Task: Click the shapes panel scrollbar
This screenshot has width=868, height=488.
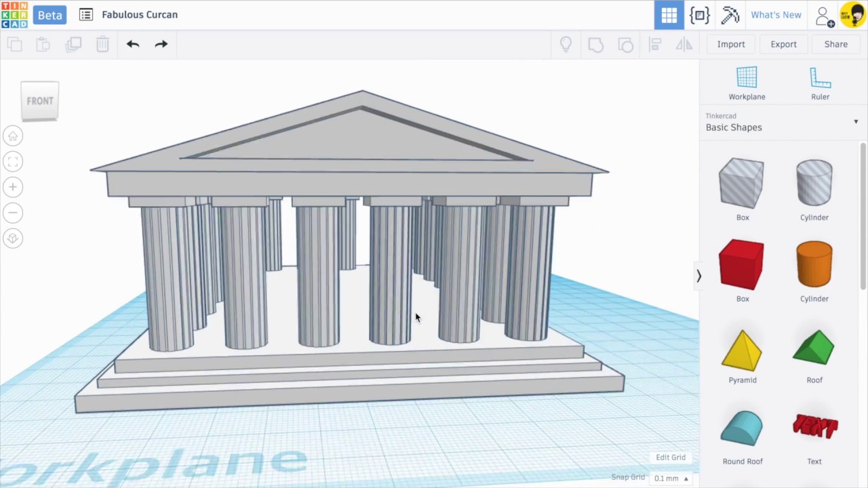Action: [x=863, y=217]
